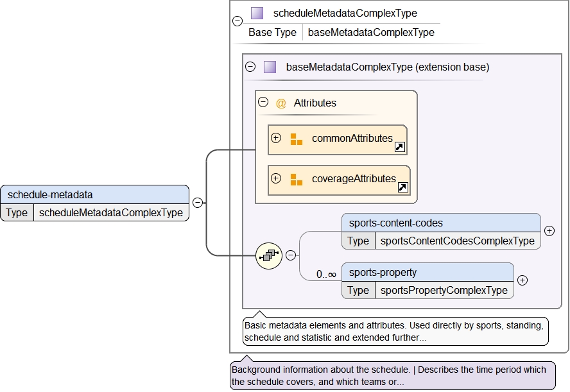Expand the coverageAttributes group

(276, 178)
